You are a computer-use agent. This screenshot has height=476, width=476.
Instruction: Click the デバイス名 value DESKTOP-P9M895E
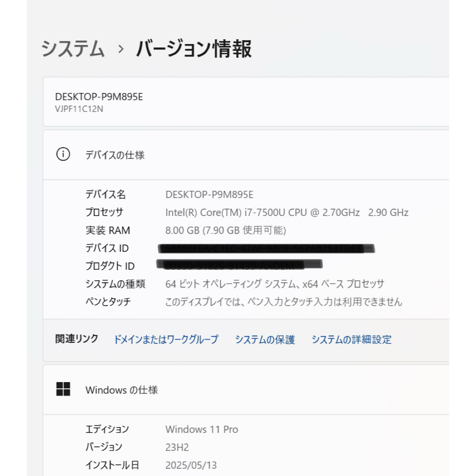[x=209, y=195]
